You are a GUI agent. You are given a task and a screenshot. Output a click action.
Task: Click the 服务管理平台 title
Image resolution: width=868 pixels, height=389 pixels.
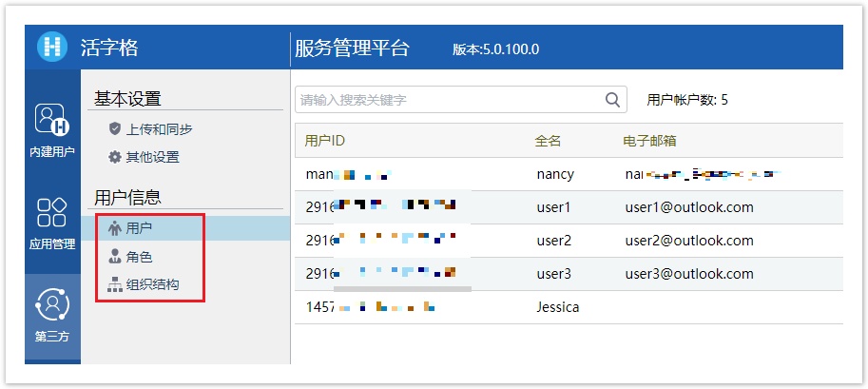click(352, 49)
